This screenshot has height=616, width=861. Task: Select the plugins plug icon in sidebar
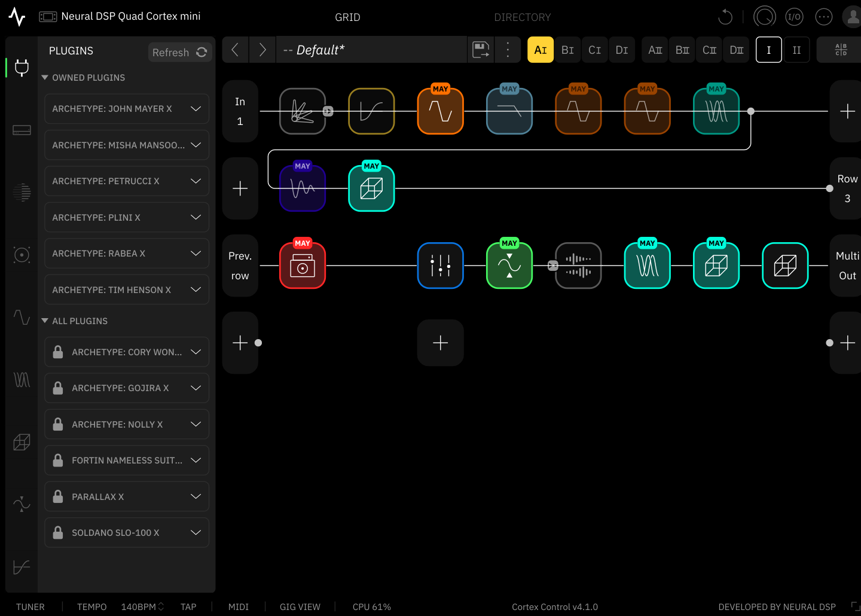point(22,68)
